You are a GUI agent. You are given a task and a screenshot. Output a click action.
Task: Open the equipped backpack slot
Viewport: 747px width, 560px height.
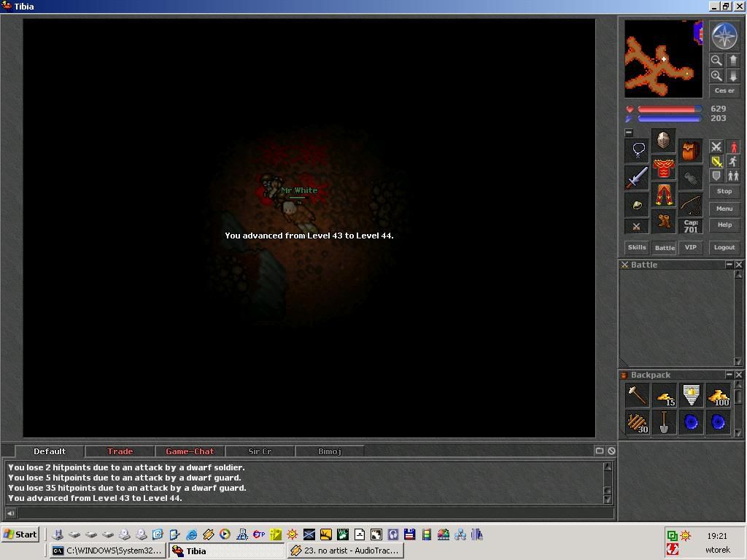click(690, 151)
